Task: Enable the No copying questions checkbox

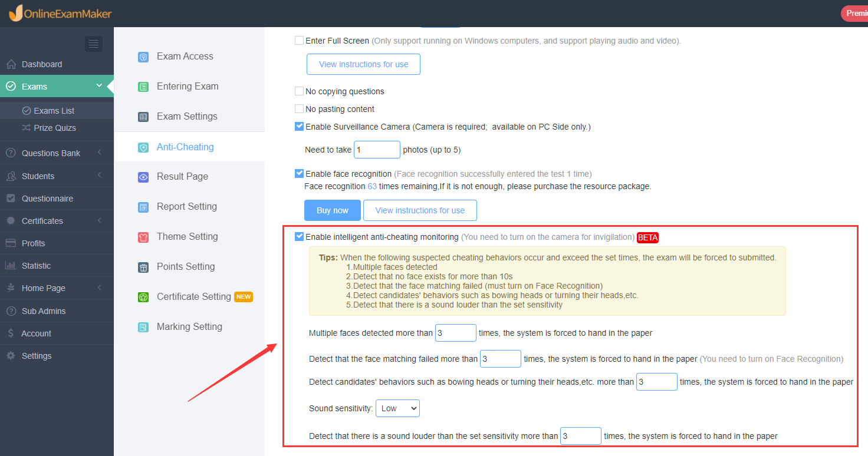Action: pyautogui.click(x=299, y=91)
